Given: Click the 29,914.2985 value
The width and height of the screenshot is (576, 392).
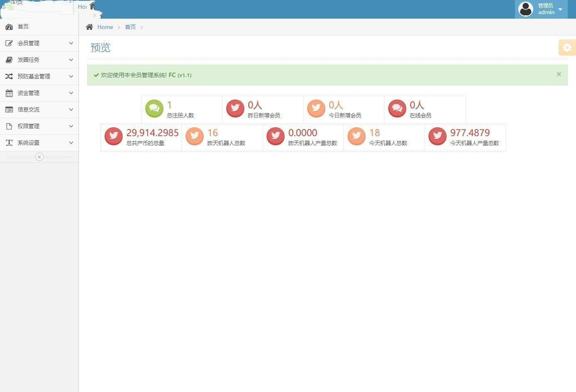Looking at the screenshot, I should 152,133.
